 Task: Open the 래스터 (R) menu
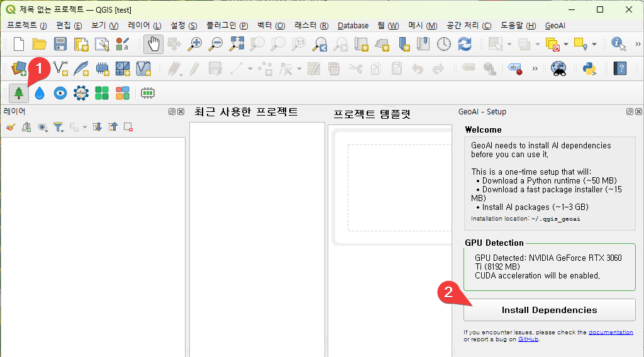click(311, 26)
